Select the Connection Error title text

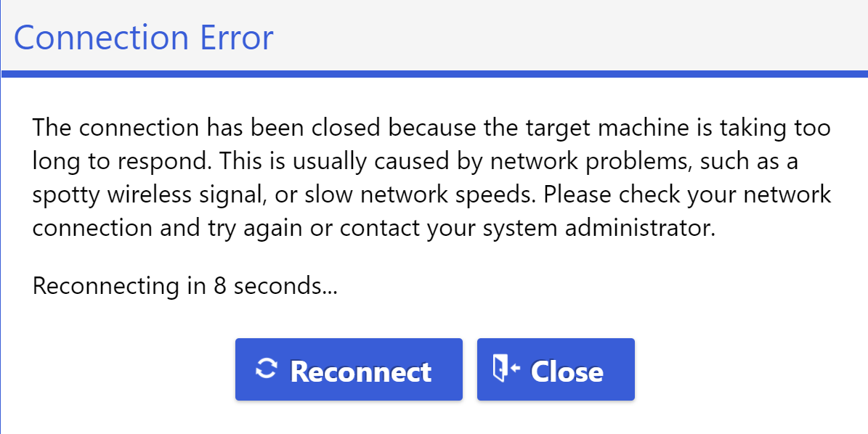pos(143,38)
